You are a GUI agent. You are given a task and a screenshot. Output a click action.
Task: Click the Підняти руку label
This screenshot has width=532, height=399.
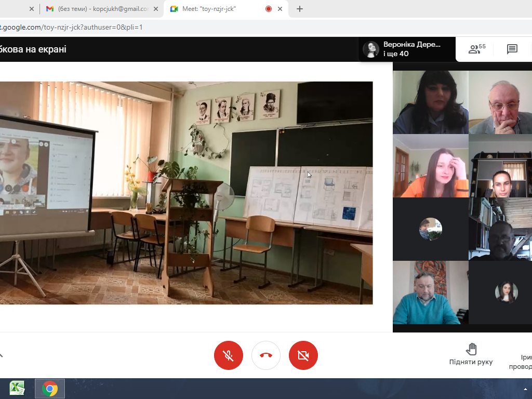(471, 362)
